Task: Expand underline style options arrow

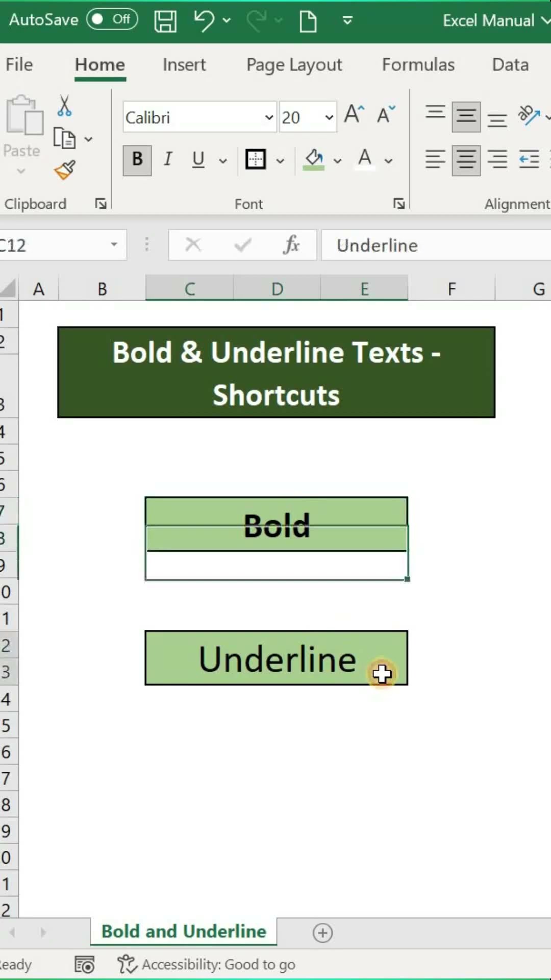Action: click(x=223, y=161)
